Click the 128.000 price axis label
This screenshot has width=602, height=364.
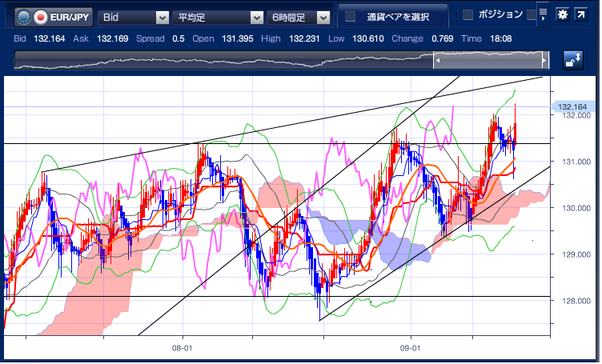point(576,301)
